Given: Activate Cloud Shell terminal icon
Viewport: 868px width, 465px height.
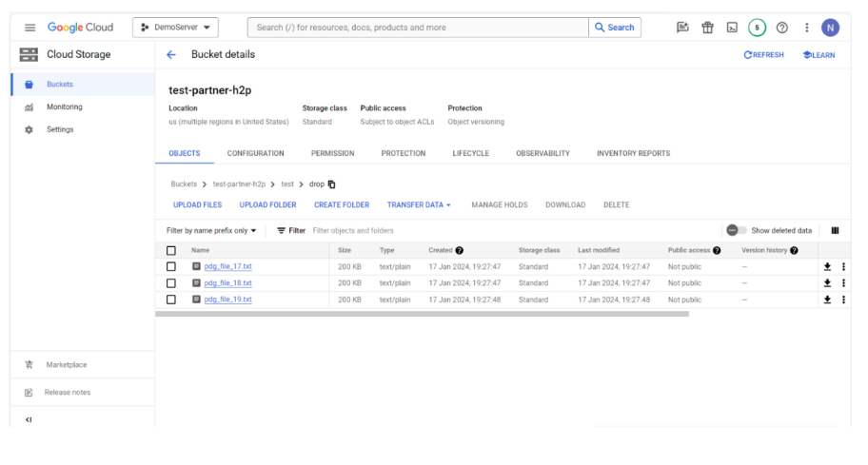Looking at the screenshot, I should click(732, 28).
